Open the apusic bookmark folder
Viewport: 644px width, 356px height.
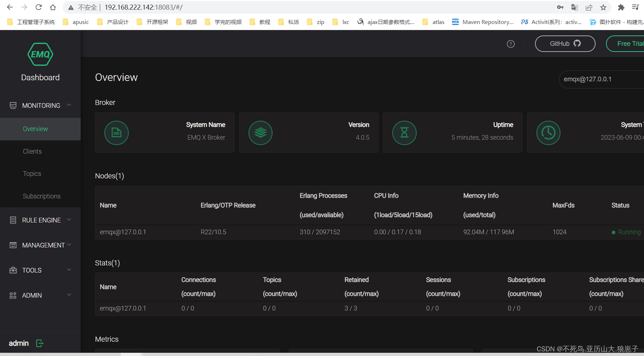coord(76,22)
